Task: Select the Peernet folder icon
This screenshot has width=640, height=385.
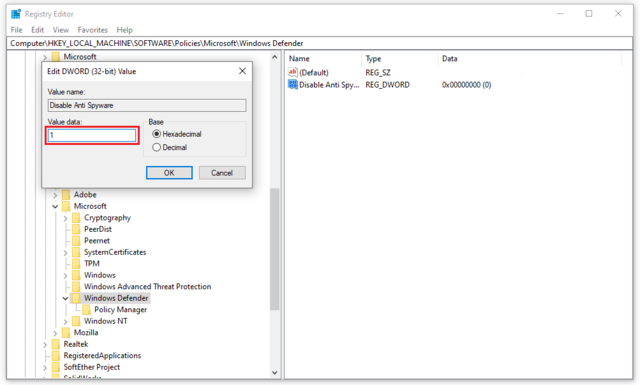Action: tap(76, 240)
